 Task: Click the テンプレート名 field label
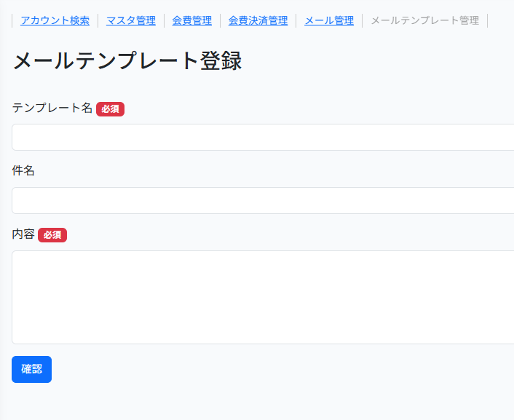(x=52, y=108)
